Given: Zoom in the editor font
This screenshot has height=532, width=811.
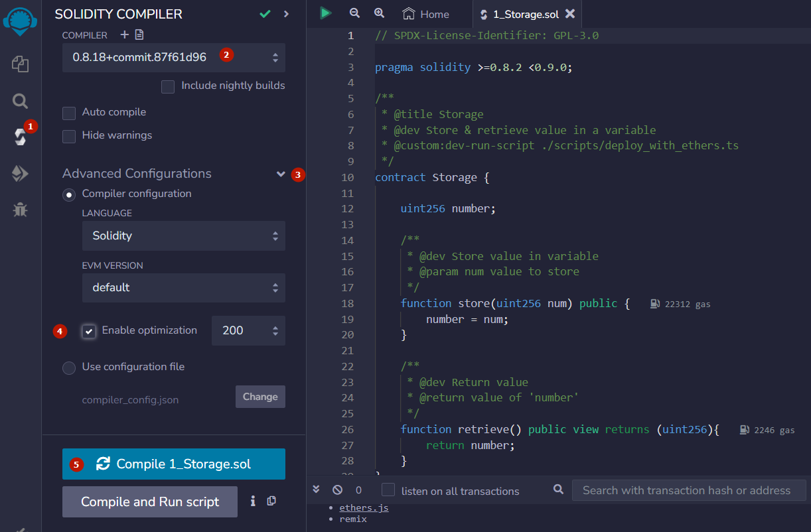Looking at the screenshot, I should (x=379, y=13).
